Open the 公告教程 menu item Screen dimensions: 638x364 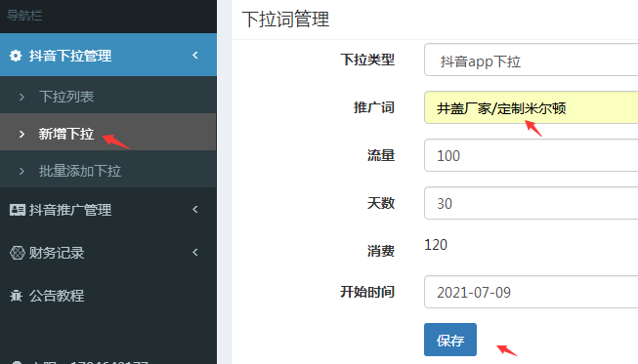coord(107,296)
